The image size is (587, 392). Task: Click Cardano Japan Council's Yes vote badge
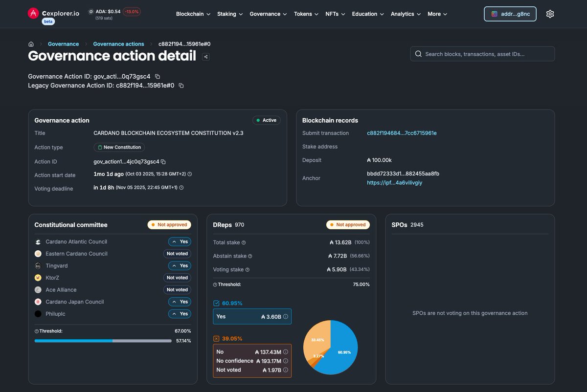coord(180,302)
